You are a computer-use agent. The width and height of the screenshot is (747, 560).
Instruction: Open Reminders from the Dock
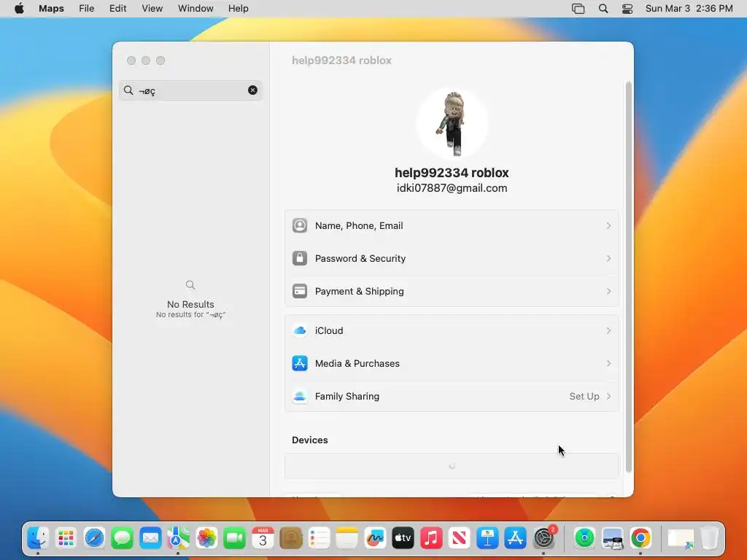pyautogui.click(x=319, y=538)
